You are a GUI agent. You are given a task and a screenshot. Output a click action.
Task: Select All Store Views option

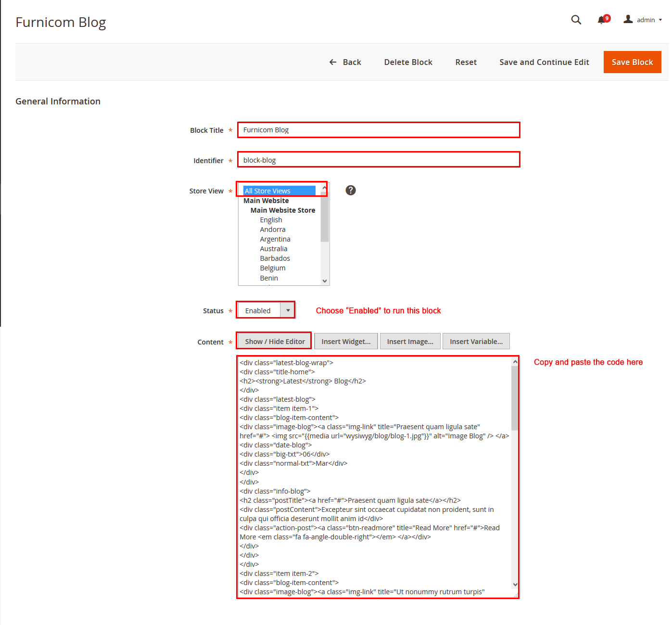click(x=279, y=191)
